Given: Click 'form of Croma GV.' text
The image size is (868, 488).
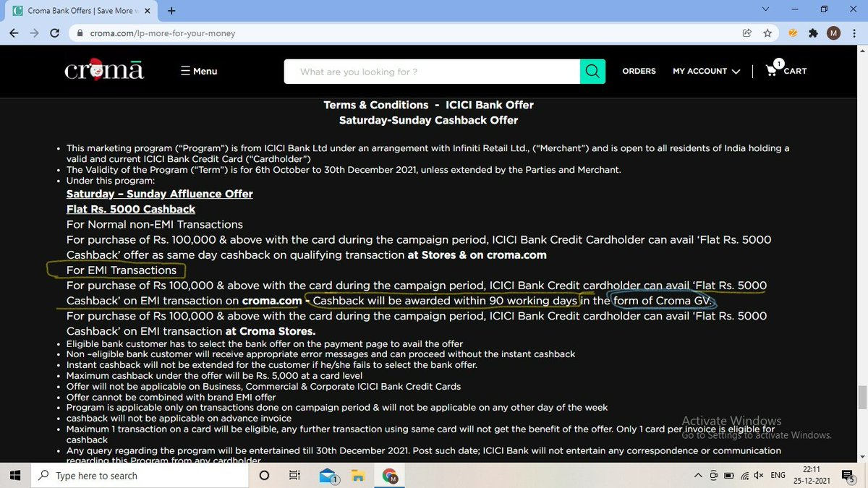Looking at the screenshot, I should tap(664, 301).
